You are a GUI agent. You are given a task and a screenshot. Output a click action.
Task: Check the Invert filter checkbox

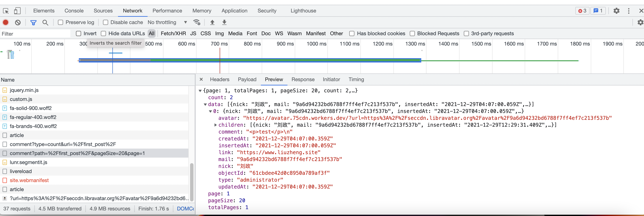(x=79, y=33)
